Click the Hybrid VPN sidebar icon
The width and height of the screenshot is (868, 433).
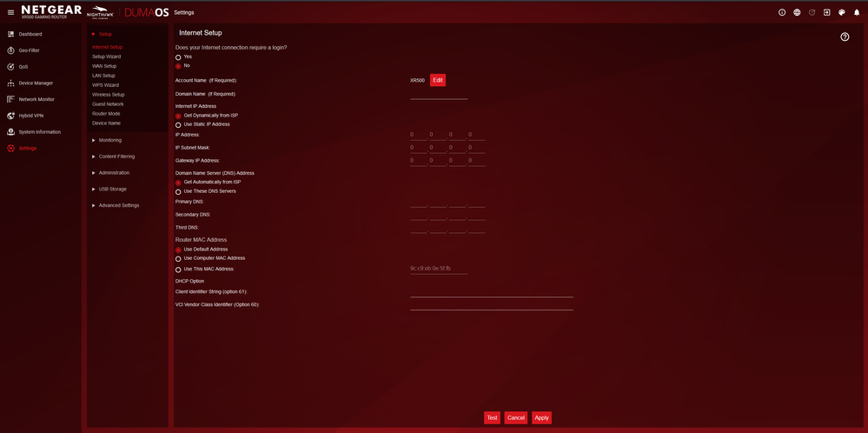[10, 116]
